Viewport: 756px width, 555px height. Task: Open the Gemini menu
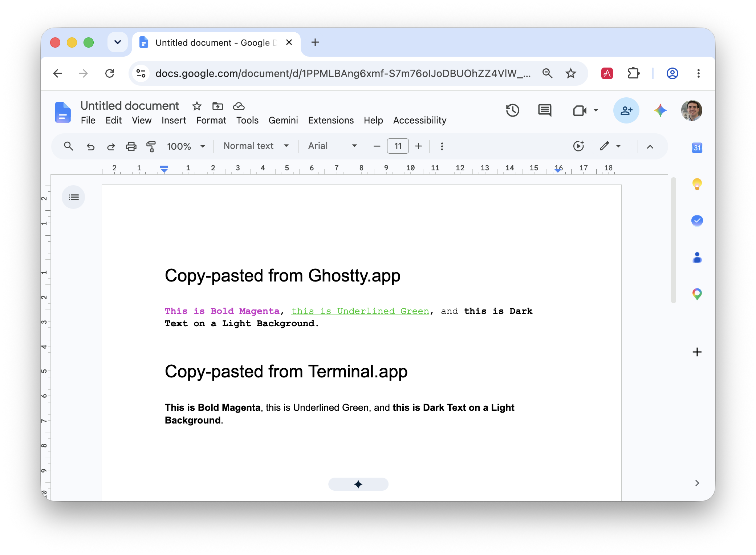(x=283, y=120)
